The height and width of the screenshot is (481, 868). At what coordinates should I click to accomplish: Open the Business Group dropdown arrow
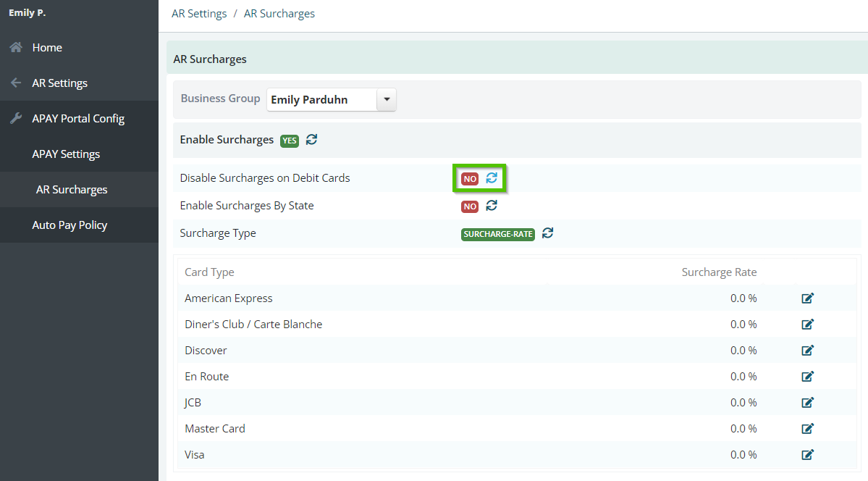[387, 100]
